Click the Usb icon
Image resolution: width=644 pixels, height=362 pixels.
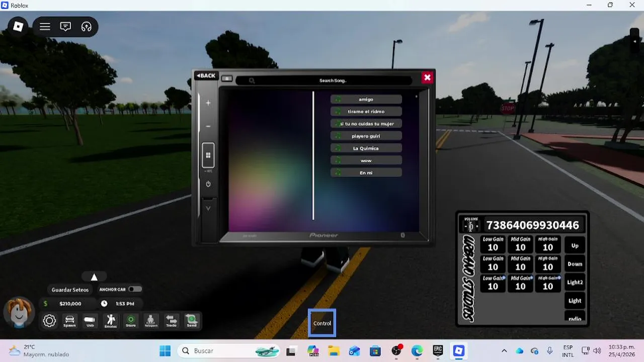click(x=90, y=321)
